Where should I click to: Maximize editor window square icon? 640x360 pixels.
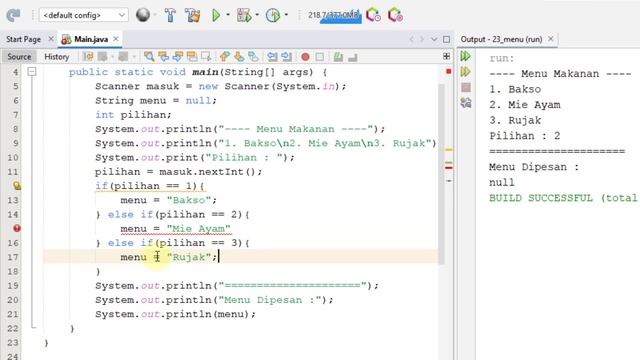click(x=447, y=39)
